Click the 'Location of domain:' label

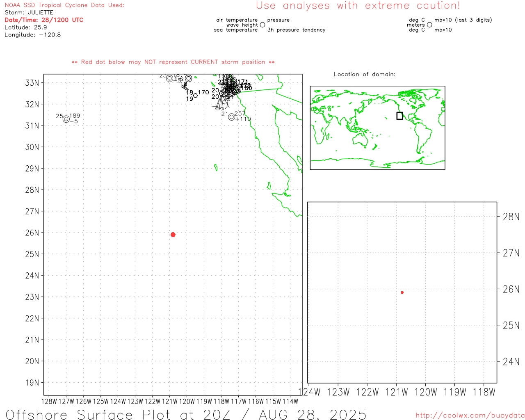click(365, 74)
